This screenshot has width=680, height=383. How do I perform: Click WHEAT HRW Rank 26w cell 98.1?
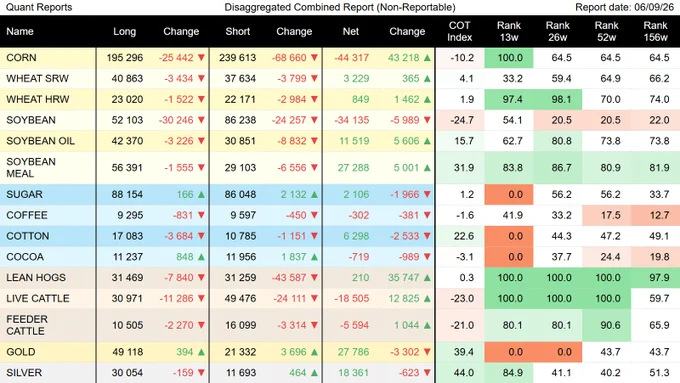tap(558, 99)
